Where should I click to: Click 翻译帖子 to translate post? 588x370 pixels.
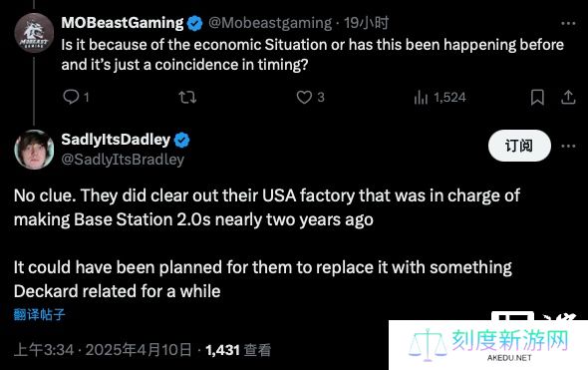[x=40, y=314]
